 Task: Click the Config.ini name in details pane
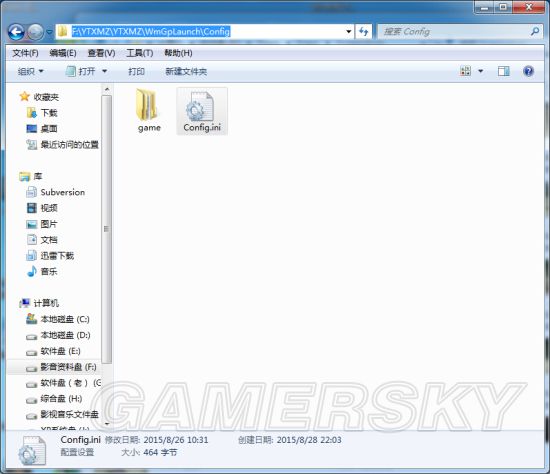tap(80, 440)
